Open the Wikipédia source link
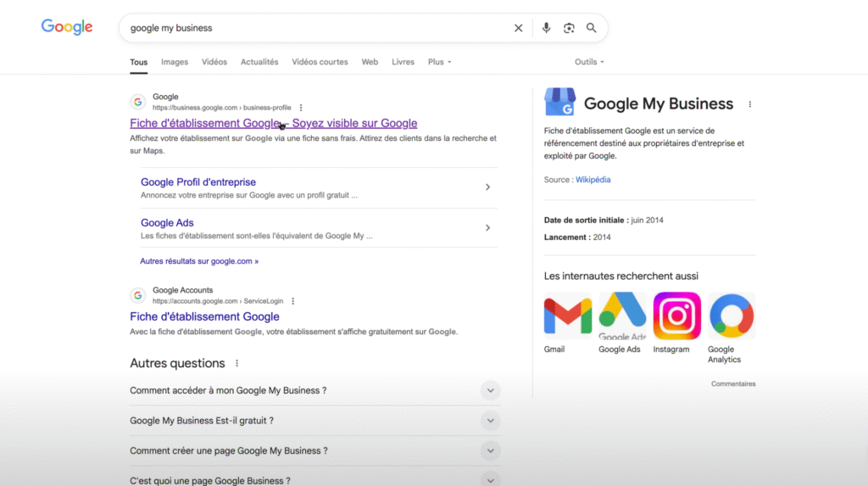 click(x=593, y=180)
